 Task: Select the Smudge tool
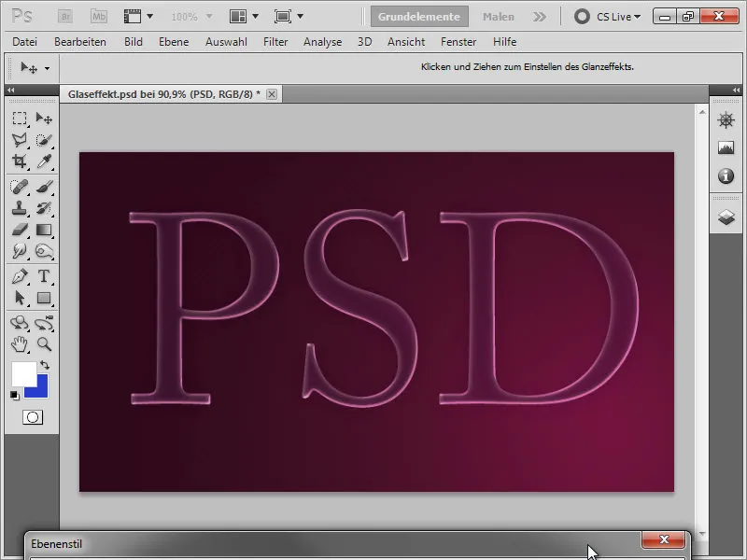(20, 251)
